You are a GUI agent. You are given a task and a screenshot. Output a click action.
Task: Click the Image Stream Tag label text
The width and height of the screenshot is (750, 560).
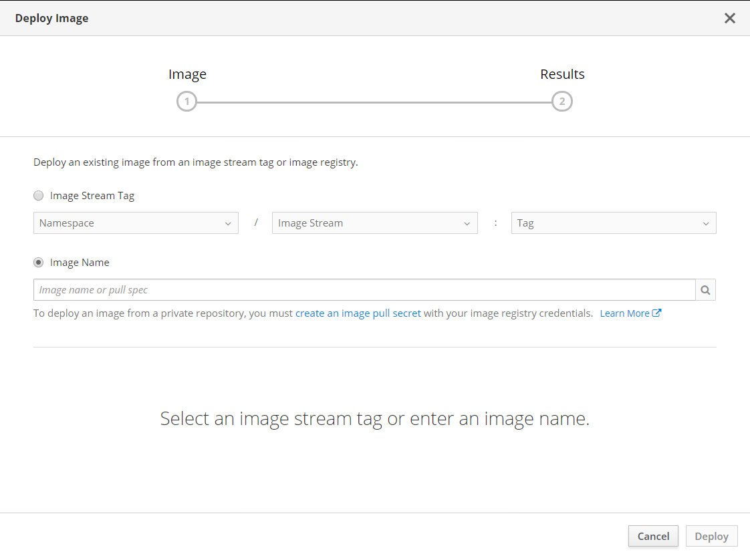click(92, 196)
